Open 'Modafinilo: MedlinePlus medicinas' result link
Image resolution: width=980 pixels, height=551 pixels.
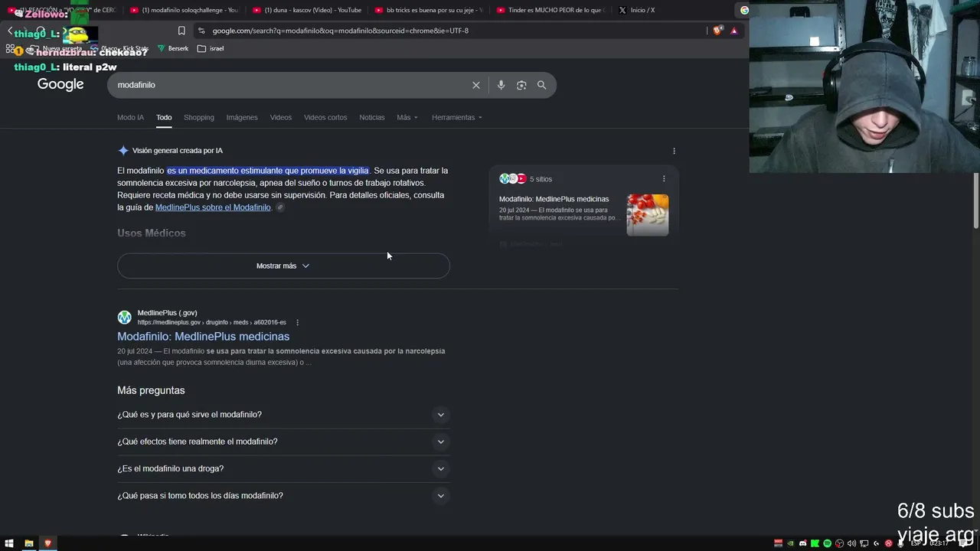pos(203,337)
